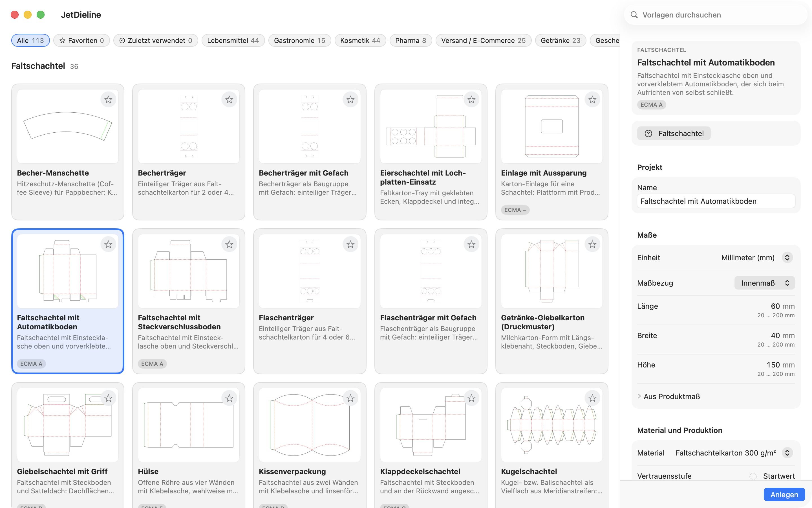812x508 pixels.
Task: Focus the Vorlagen durchsuchen search field
Action: pos(716,15)
